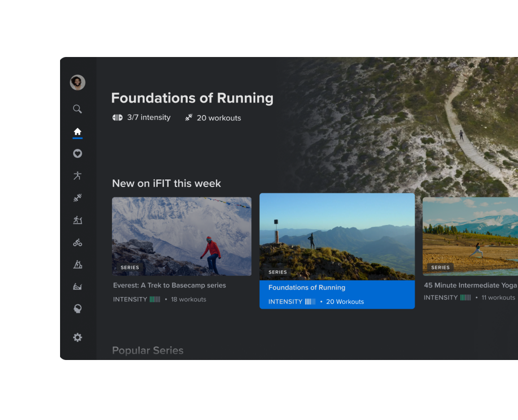Click the search magnifier icon
Image resolution: width=518 pixels, height=420 pixels.
(78, 109)
